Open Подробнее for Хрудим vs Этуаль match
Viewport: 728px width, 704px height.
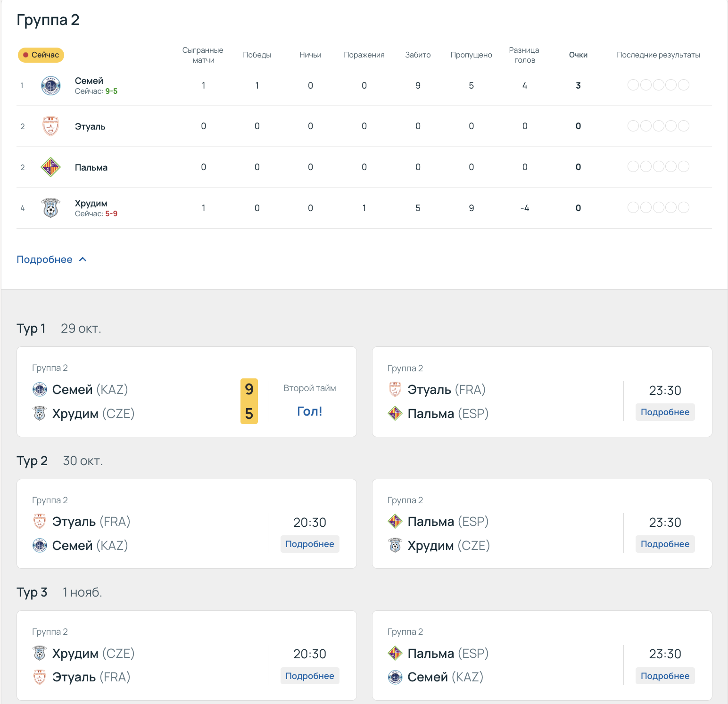pyautogui.click(x=310, y=676)
